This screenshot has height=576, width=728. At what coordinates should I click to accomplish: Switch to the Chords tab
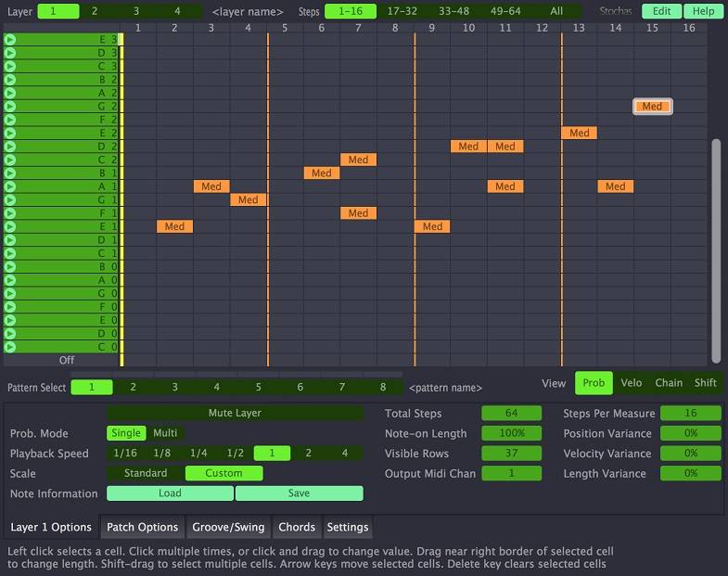(297, 527)
